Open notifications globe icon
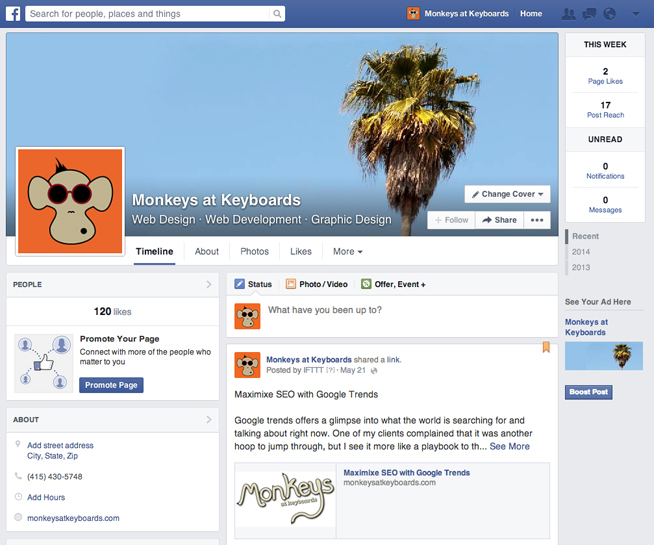The height and width of the screenshot is (545, 654). tap(609, 14)
